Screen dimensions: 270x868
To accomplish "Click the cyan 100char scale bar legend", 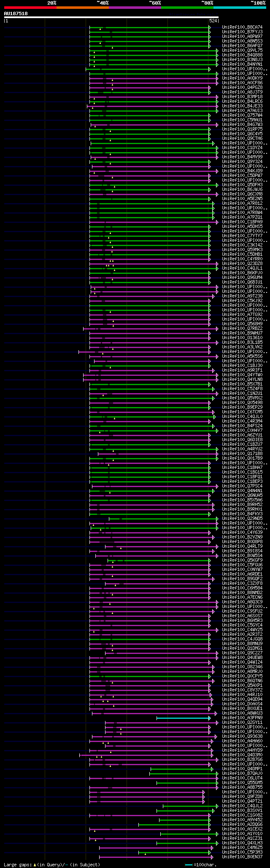I will tap(189, 865).
